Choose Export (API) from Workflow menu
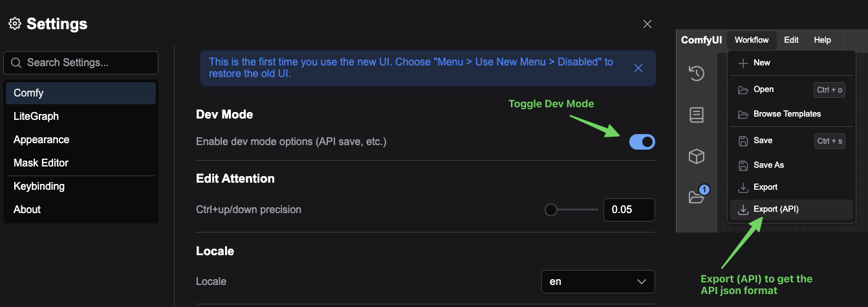The height and width of the screenshot is (307, 868). pyautogui.click(x=776, y=209)
